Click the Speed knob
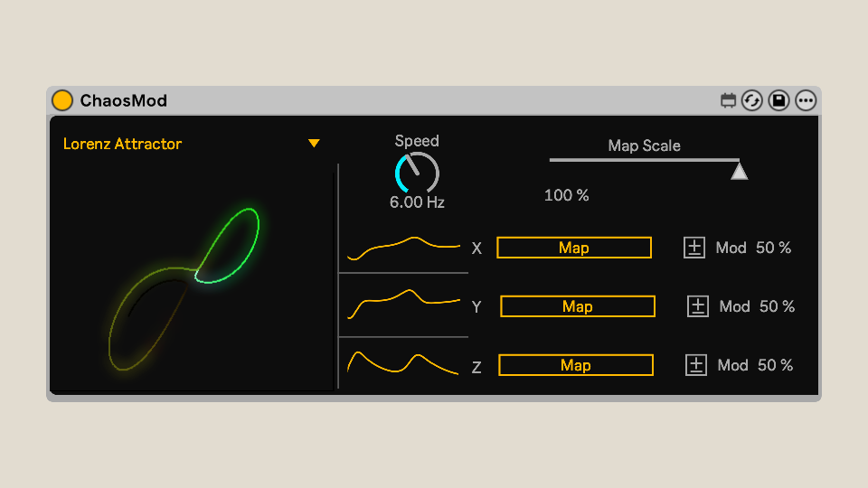This screenshot has width=868, height=488. pyautogui.click(x=417, y=172)
